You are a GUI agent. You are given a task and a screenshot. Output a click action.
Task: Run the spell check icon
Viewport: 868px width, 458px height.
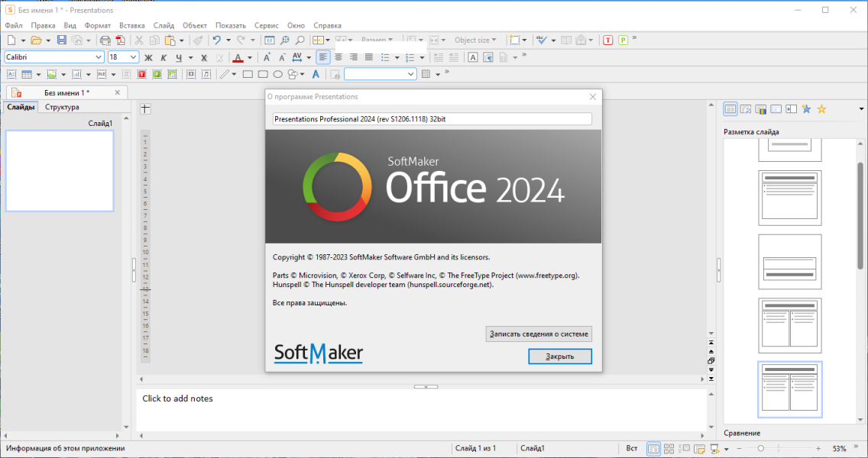click(x=542, y=40)
